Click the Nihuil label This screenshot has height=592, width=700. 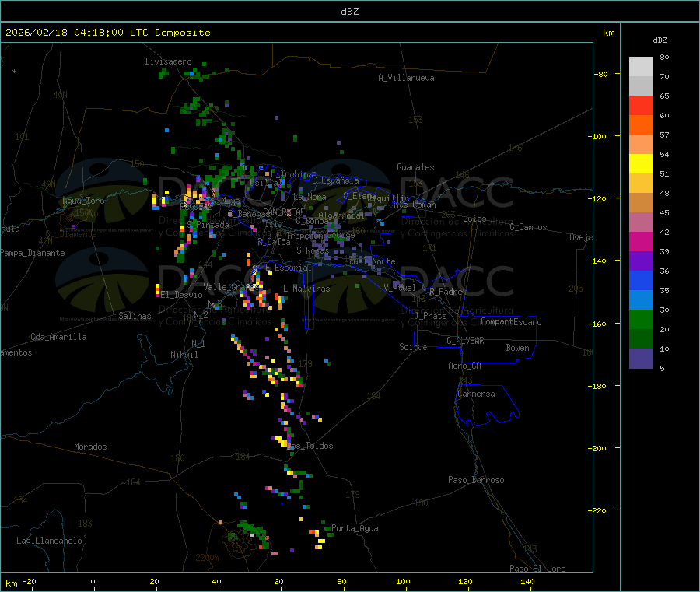(x=184, y=355)
